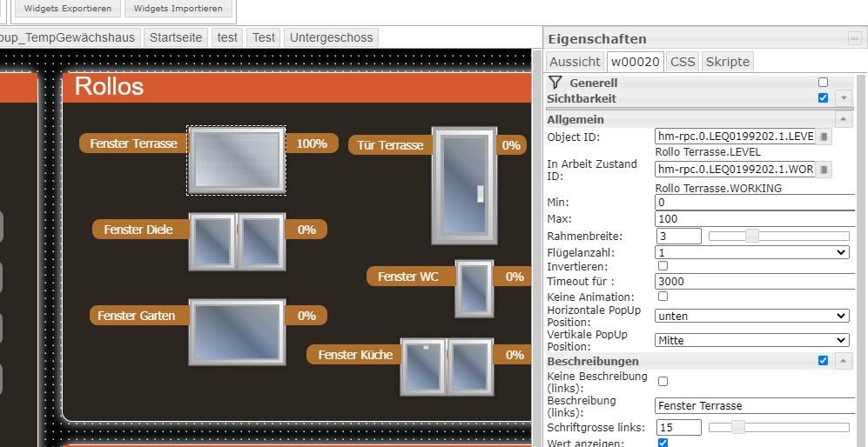Open the capitalized Test view tab
The width and height of the screenshot is (868, 447).
(x=264, y=37)
